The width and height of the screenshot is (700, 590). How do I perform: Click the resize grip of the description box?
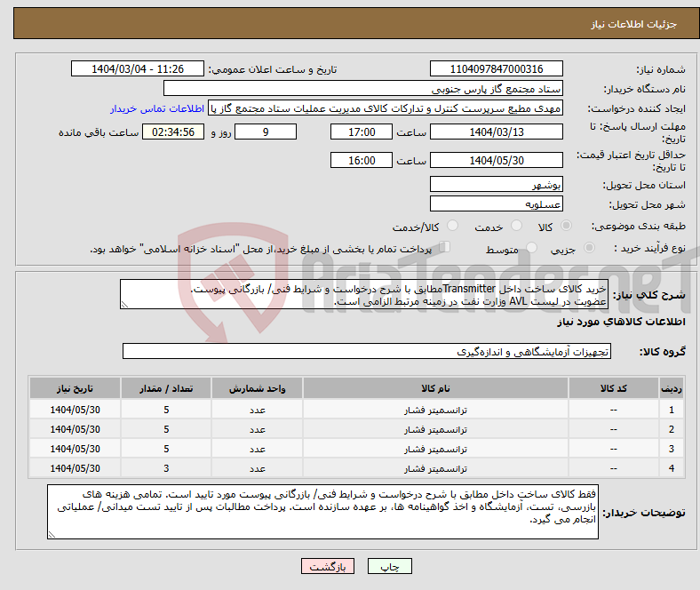[x=124, y=305]
